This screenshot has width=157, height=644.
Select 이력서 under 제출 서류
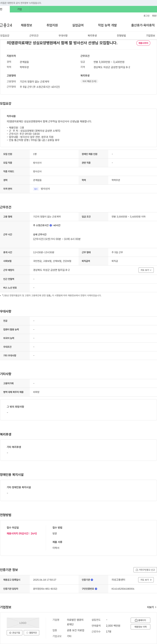pyautogui.click(x=56, y=548)
